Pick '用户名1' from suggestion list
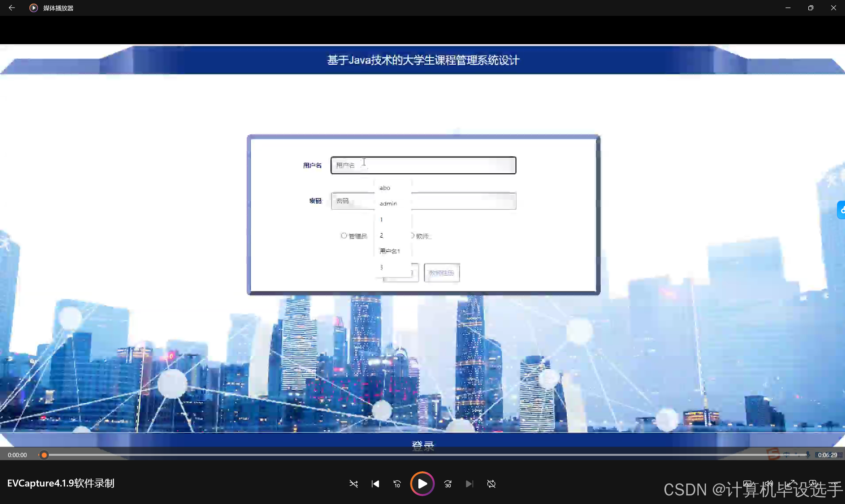 point(390,251)
